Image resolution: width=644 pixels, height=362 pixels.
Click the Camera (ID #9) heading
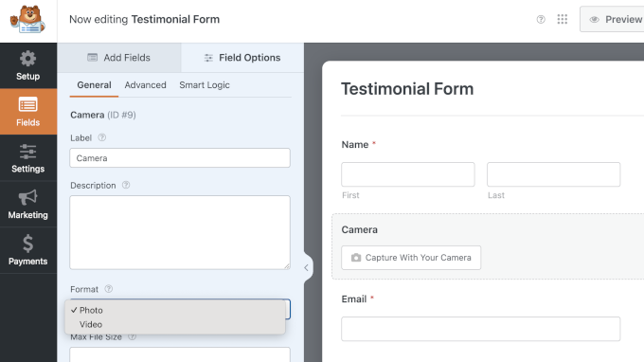pyautogui.click(x=103, y=115)
